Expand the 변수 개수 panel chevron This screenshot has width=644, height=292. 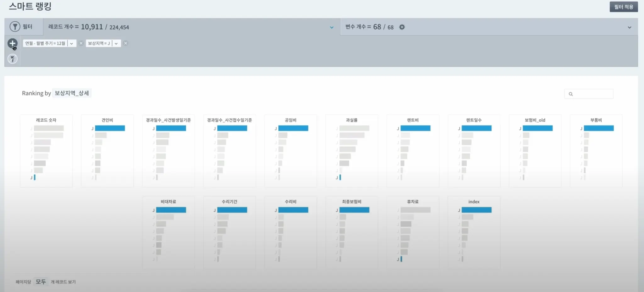(630, 27)
